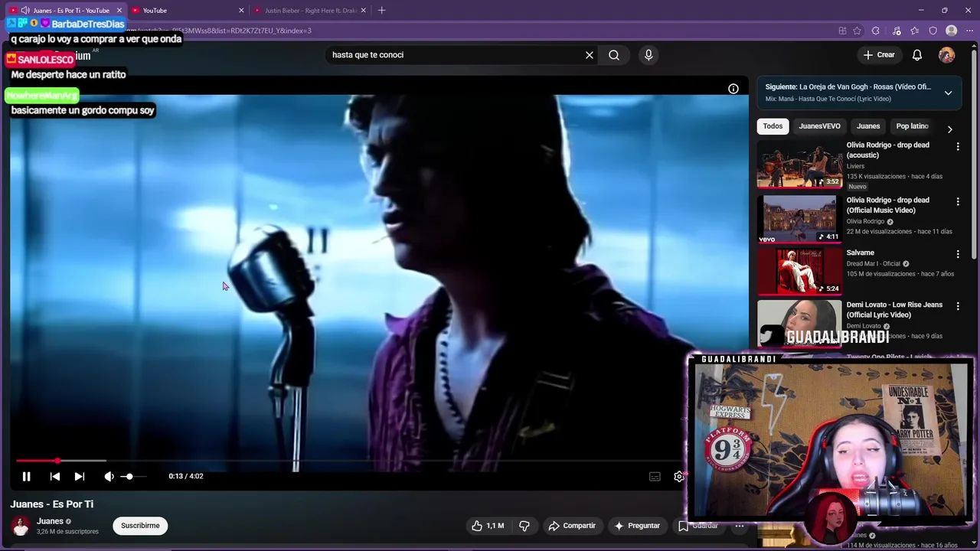The width and height of the screenshot is (980, 551).
Task: Like the video showing 1,1 M
Action: click(488, 526)
